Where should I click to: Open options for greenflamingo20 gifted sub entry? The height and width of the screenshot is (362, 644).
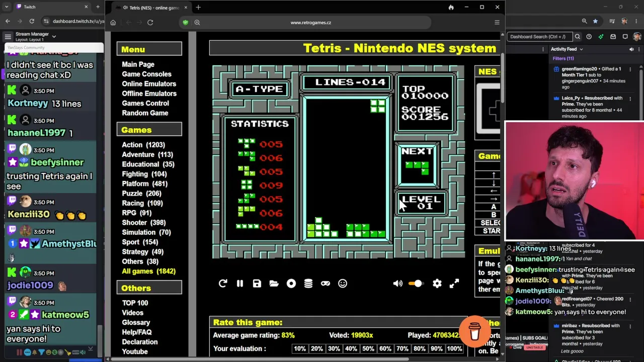[x=630, y=69]
